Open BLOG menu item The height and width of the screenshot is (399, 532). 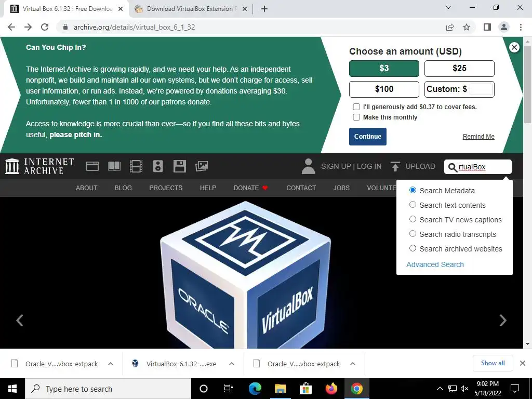tap(123, 188)
